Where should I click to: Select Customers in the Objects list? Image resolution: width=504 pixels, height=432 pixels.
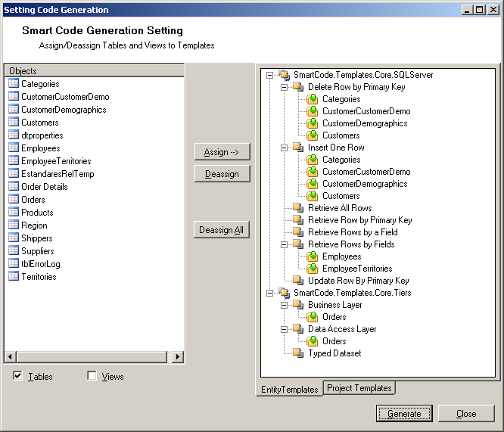[x=40, y=123]
